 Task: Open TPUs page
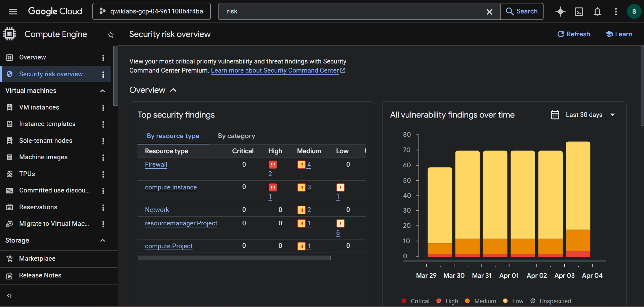tap(27, 174)
